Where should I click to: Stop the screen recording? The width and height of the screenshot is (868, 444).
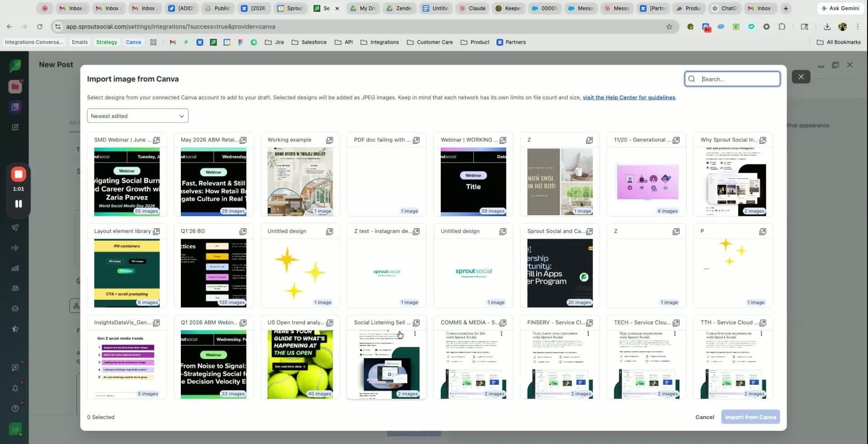19,174
